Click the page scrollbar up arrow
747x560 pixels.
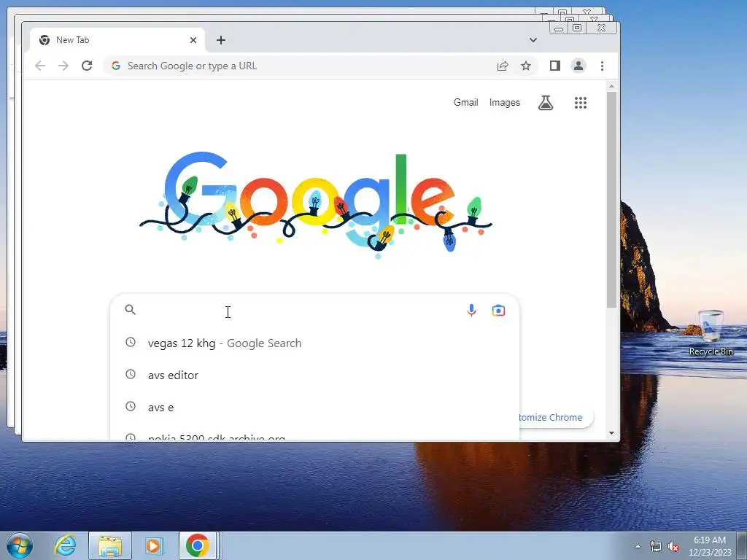[x=612, y=86]
